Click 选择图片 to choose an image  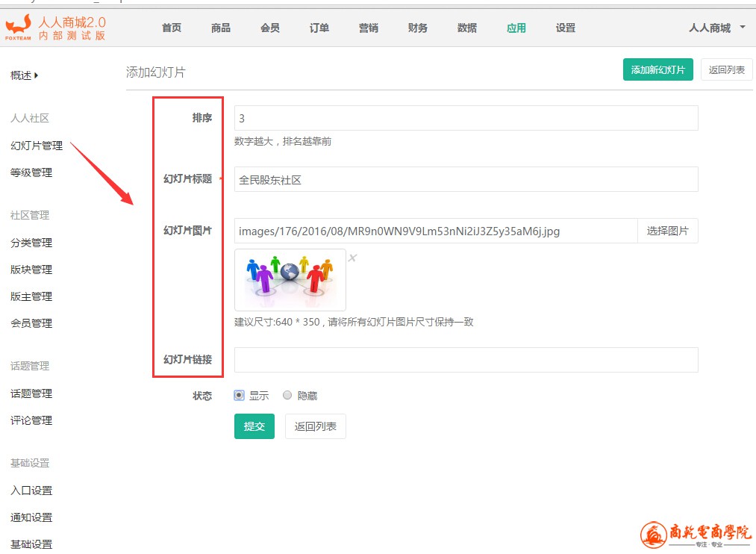[x=667, y=231]
